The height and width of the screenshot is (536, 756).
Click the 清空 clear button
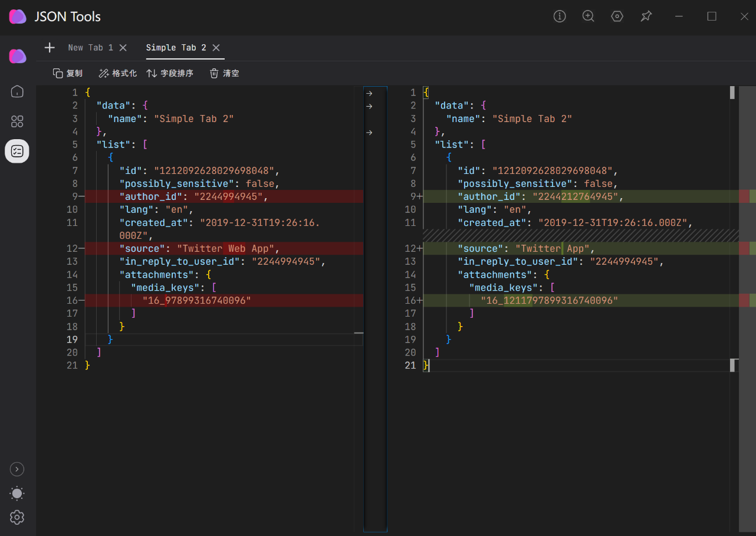(224, 73)
